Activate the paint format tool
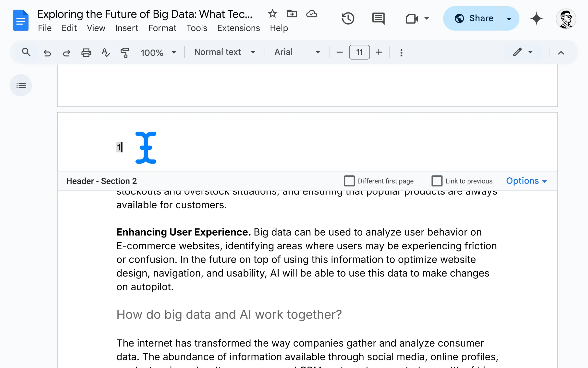588x368 pixels. coord(125,53)
